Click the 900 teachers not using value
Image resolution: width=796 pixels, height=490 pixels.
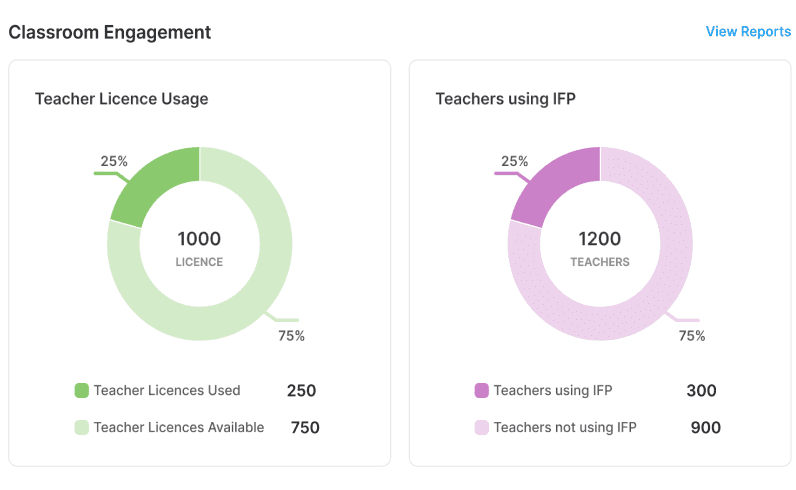coord(705,428)
